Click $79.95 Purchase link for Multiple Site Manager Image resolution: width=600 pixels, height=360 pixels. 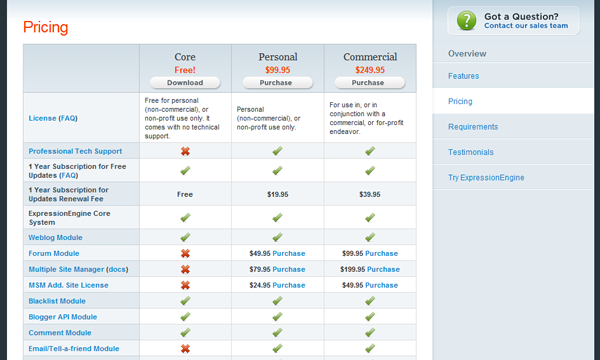[289, 269]
